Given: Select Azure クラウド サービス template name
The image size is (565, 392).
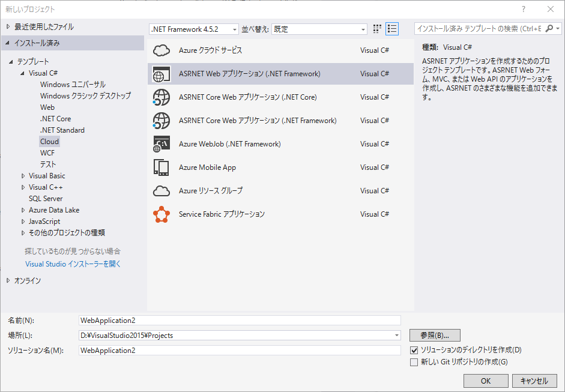Looking at the screenshot, I should click(210, 50).
